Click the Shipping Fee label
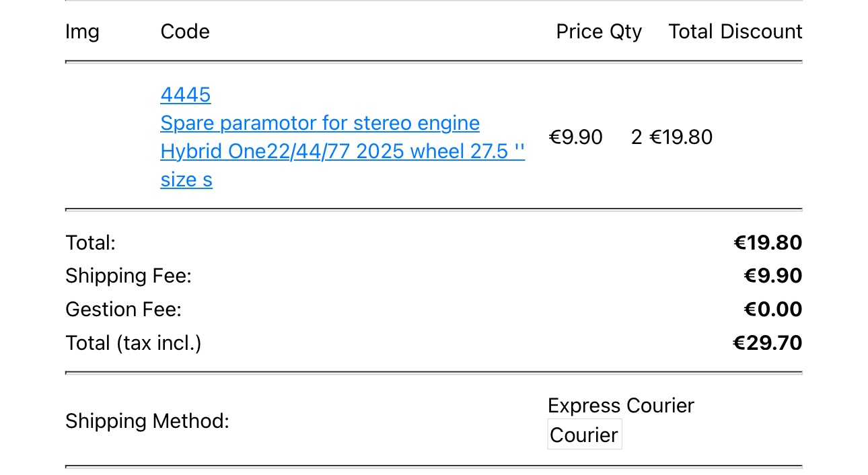868x475 pixels. point(129,276)
